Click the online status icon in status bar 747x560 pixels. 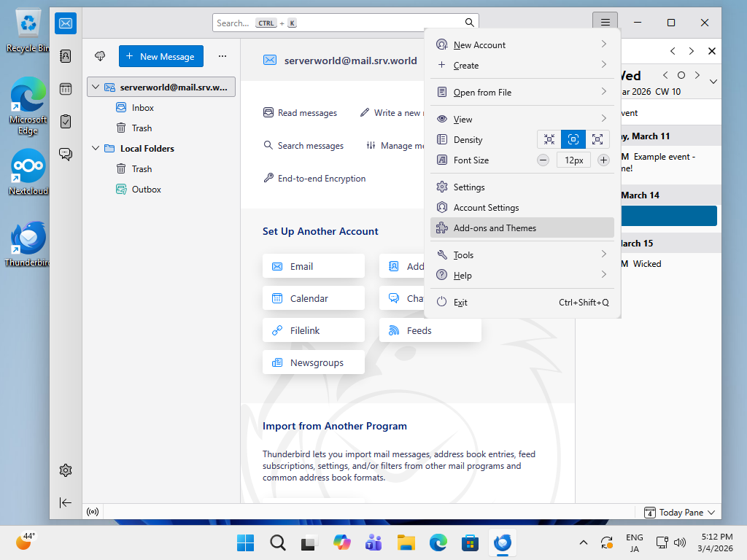tap(93, 512)
